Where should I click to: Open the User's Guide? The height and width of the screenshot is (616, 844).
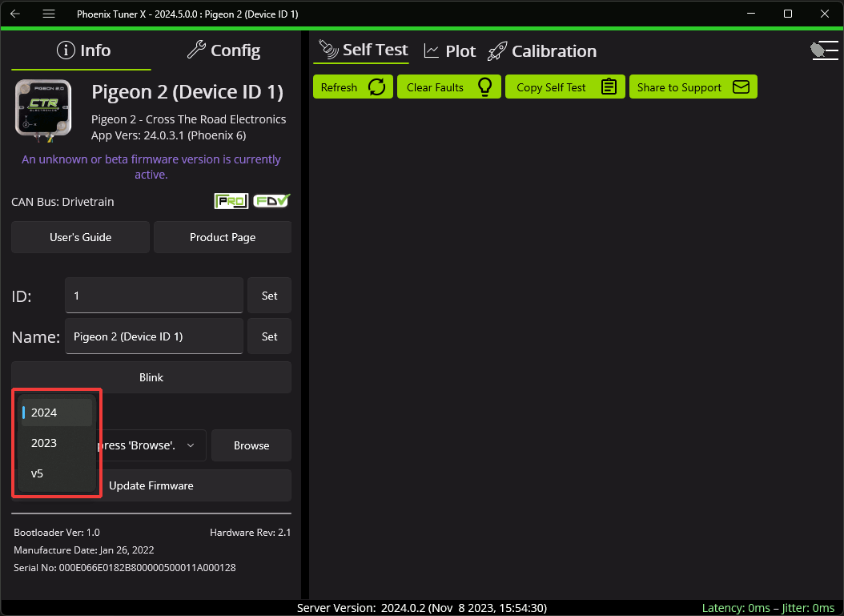80,237
